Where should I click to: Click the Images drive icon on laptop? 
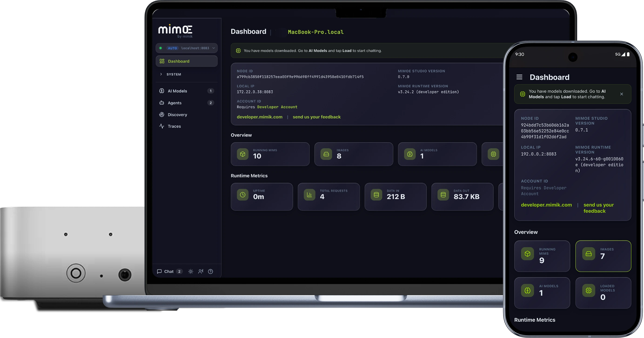pyautogui.click(x=326, y=154)
